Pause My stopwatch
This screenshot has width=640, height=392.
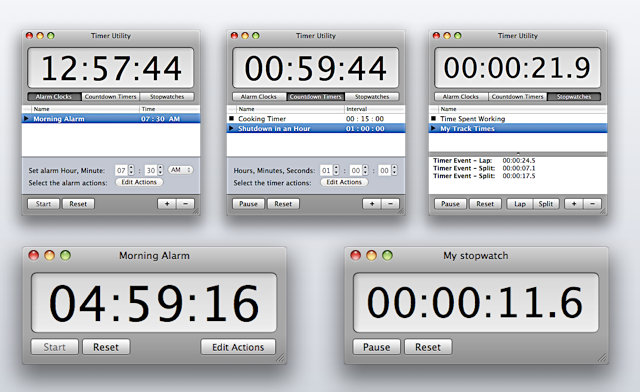point(376,347)
